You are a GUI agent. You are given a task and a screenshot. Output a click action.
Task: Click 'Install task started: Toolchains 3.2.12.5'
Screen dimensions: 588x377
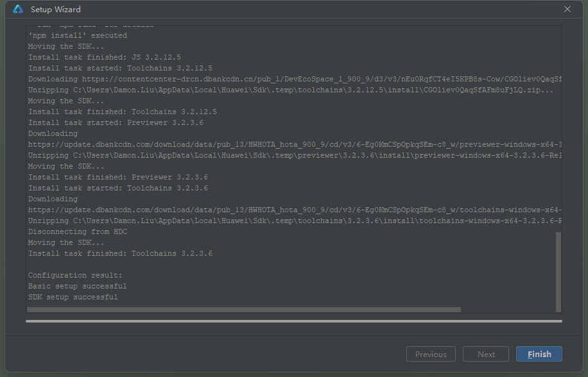121,68
